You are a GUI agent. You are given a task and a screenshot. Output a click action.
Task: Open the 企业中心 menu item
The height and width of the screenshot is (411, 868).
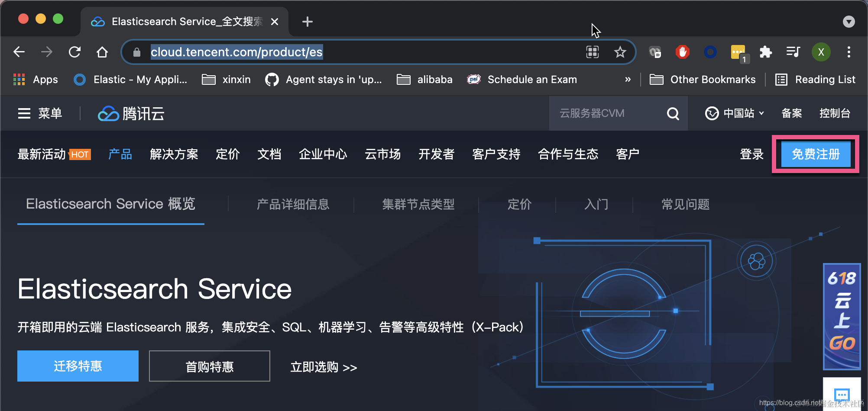323,154
